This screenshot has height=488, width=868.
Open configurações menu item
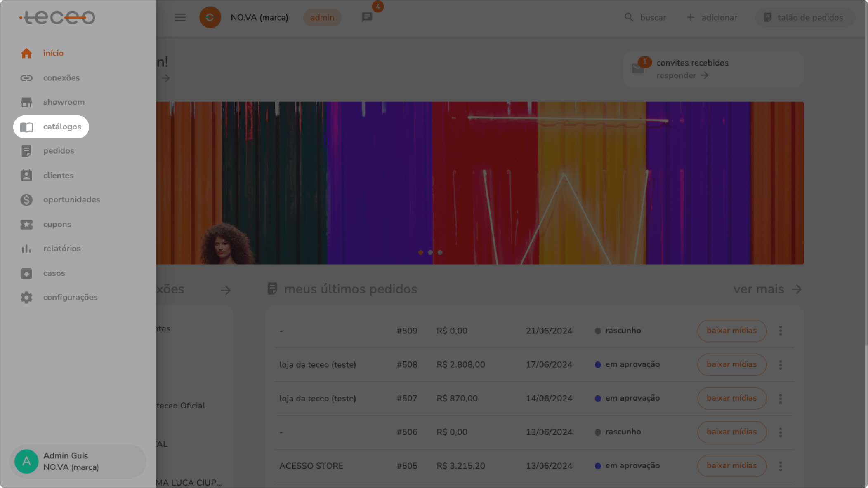(70, 297)
